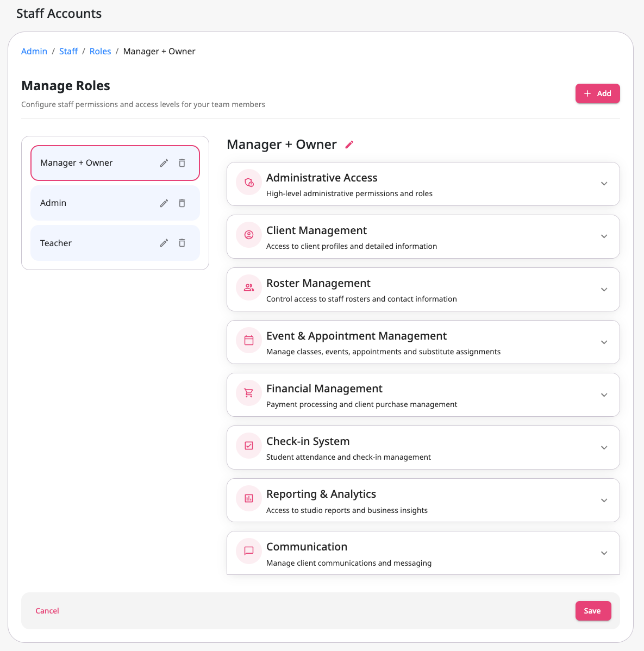644x651 pixels.
Task: Click the Communication chat bubble icon
Action: tap(249, 552)
